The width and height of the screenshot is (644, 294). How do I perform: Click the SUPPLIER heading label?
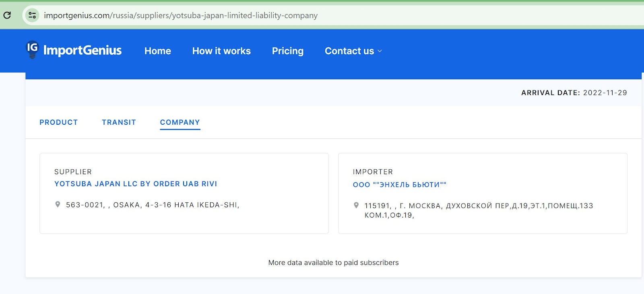[x=73, y=172]
